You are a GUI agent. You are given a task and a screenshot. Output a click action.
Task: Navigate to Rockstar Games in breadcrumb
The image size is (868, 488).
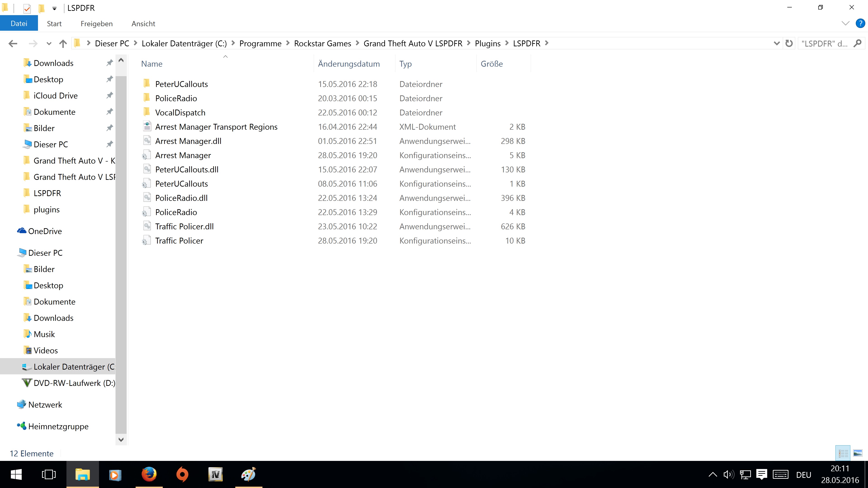coord(322,43)
